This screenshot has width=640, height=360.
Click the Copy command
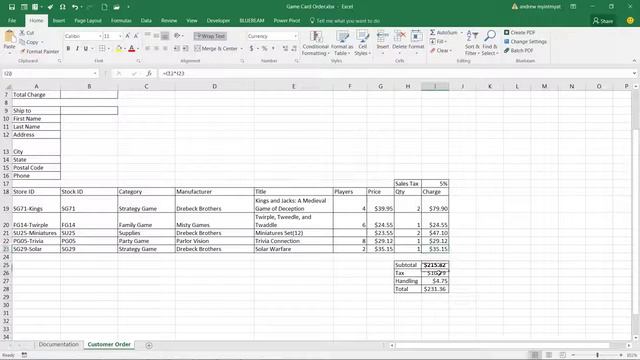pyautogui.click(x=29, y=42)
